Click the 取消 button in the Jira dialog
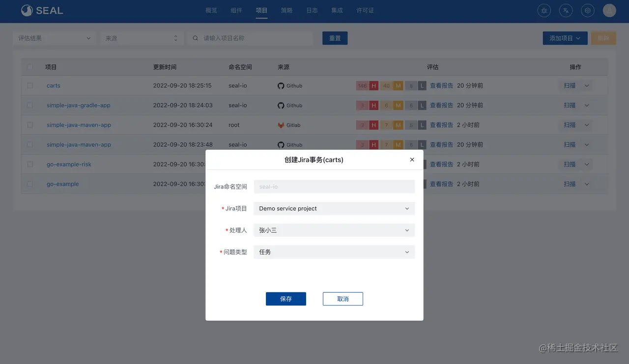Image resolution: width=629 pixels, height=364 pixels. (x=343, y=299)
